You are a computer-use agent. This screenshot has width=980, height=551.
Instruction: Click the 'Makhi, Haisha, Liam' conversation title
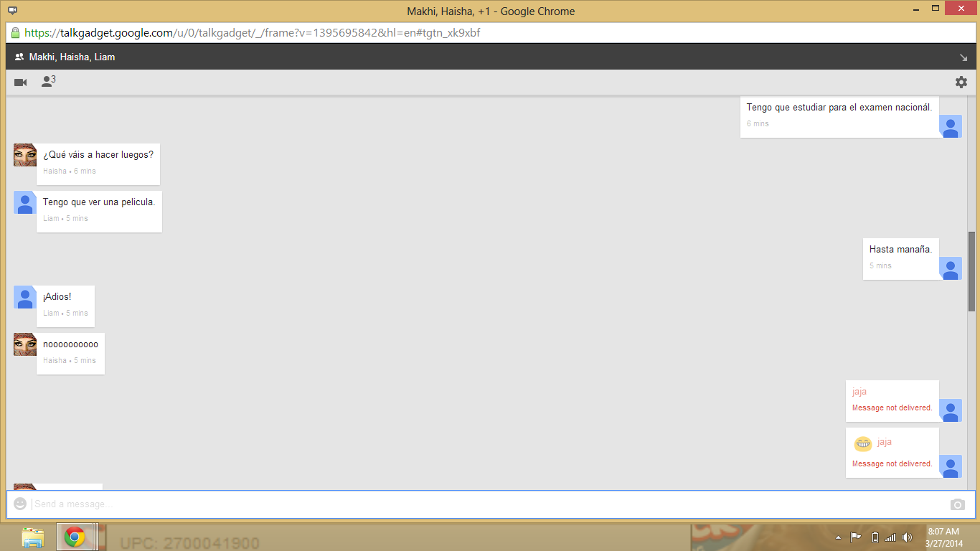[72, 57]
